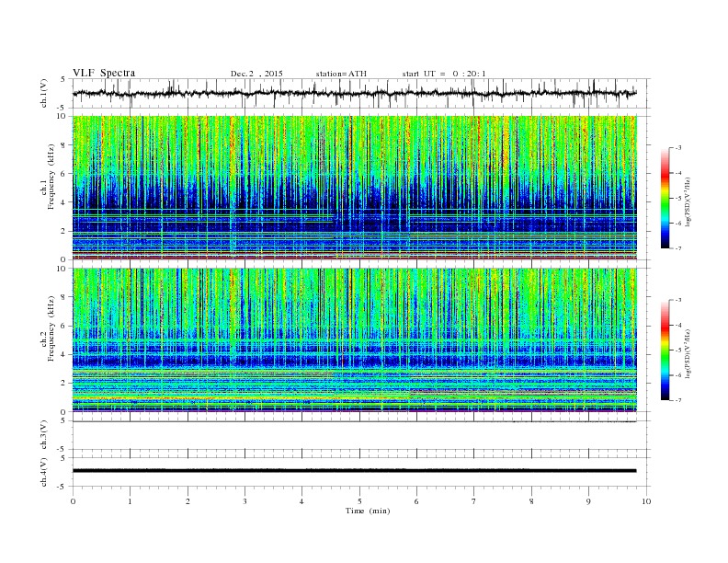Click the "start UT = 0 :20: 1" text
Image resolution: width=728 pixels, height=563 pixels.
click(444, 74)
